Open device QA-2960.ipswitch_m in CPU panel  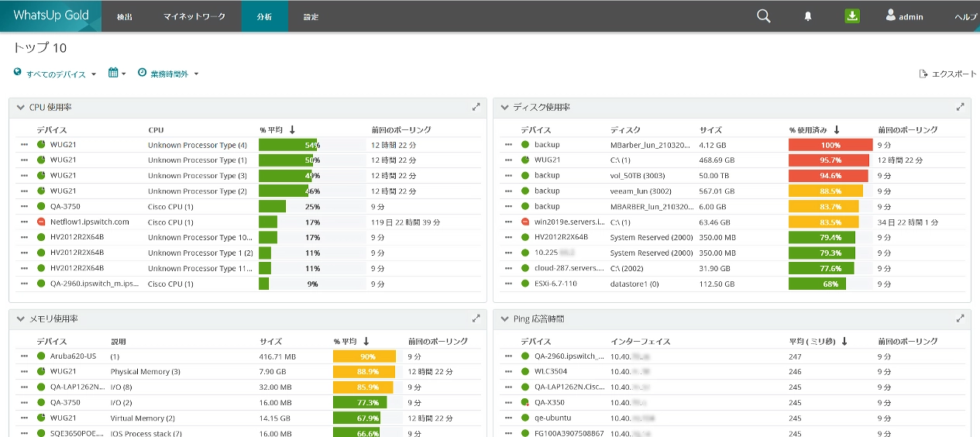click(95, 284)
